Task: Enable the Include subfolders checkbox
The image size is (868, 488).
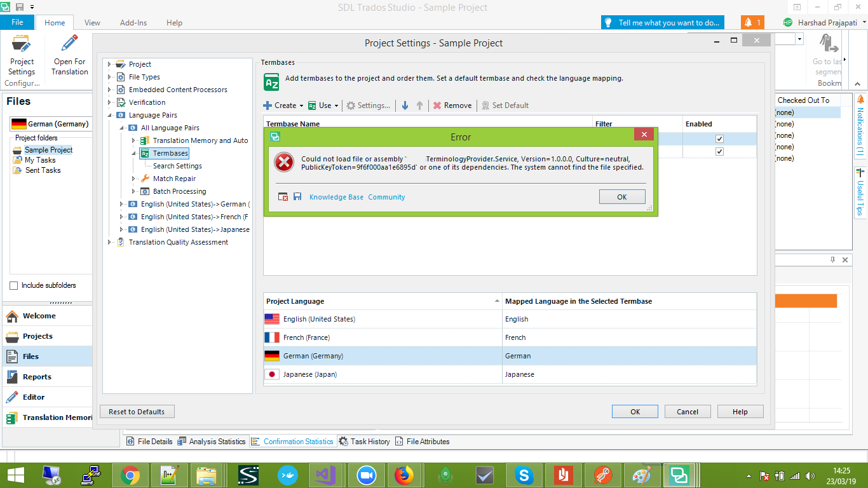Action: click(x=14, y=285)
